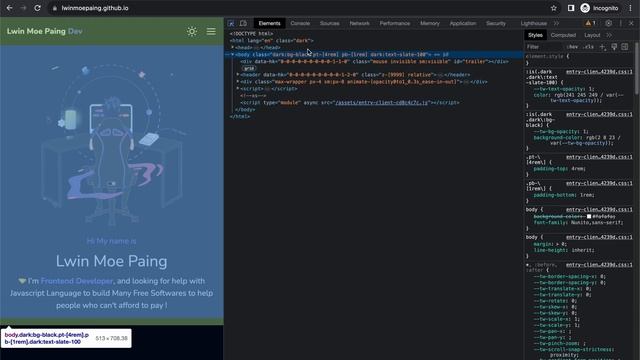
Task: Focus the Styles Filter input
Action: click(545, 47)
